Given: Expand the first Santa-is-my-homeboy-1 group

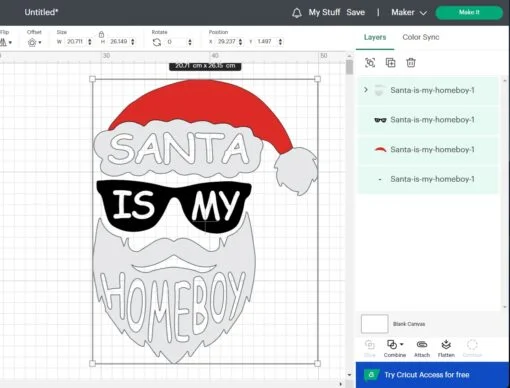Looking at the screenshot, I should [x=366, y=90].
